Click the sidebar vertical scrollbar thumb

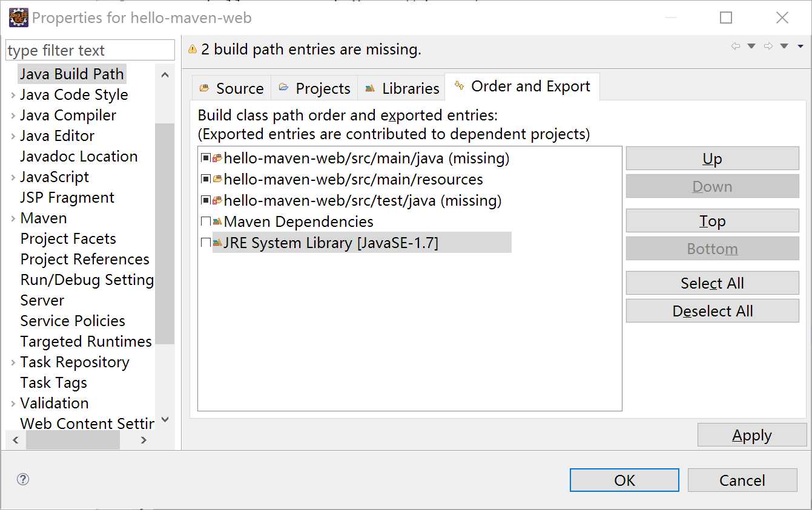[165, 234]
